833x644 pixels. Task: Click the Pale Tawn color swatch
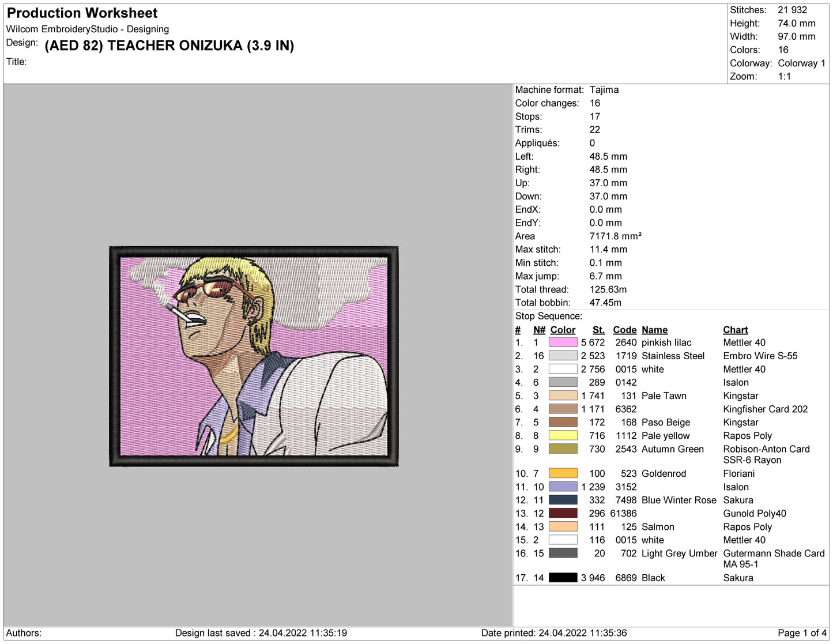point(563,396)
